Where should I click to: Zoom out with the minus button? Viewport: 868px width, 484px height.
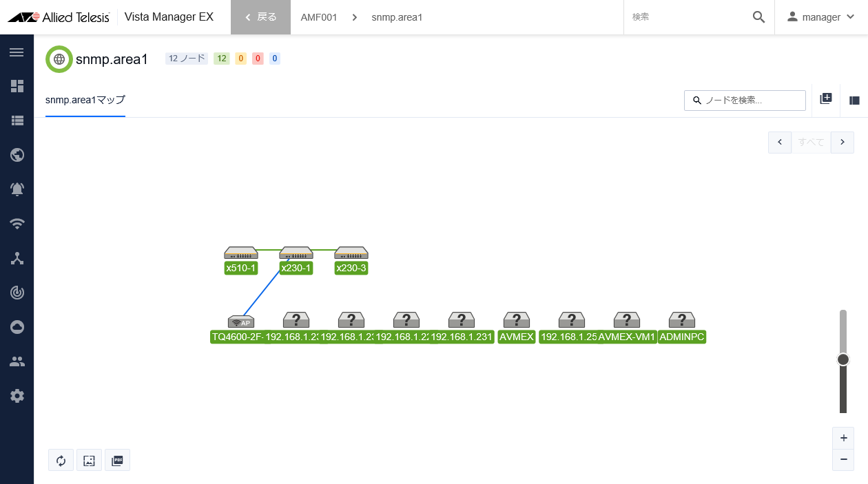coord(843,460)
